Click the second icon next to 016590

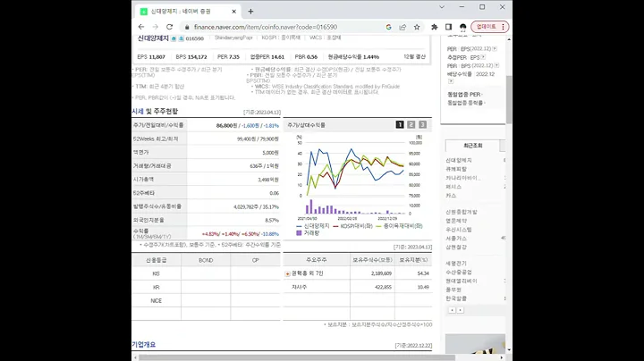pos(181,38)
